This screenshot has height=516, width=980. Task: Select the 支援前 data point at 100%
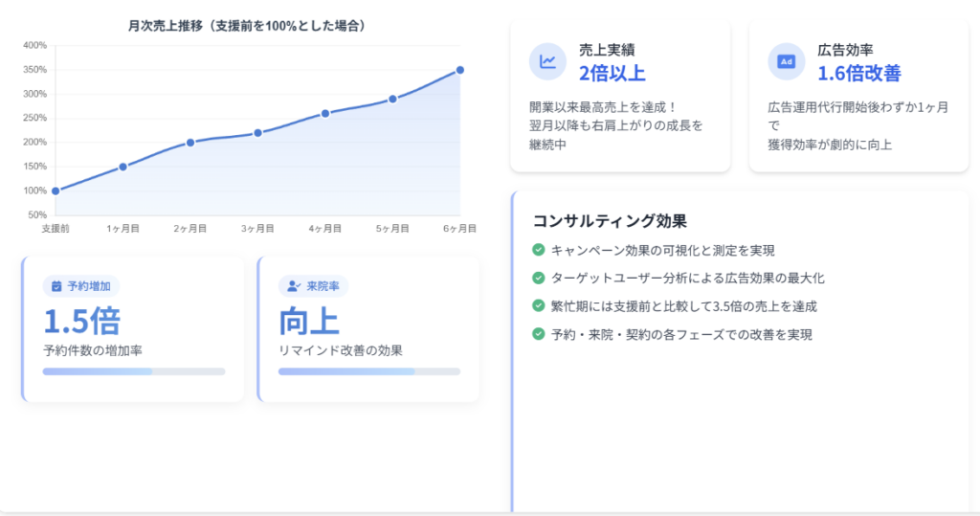[x=56, y=191]
